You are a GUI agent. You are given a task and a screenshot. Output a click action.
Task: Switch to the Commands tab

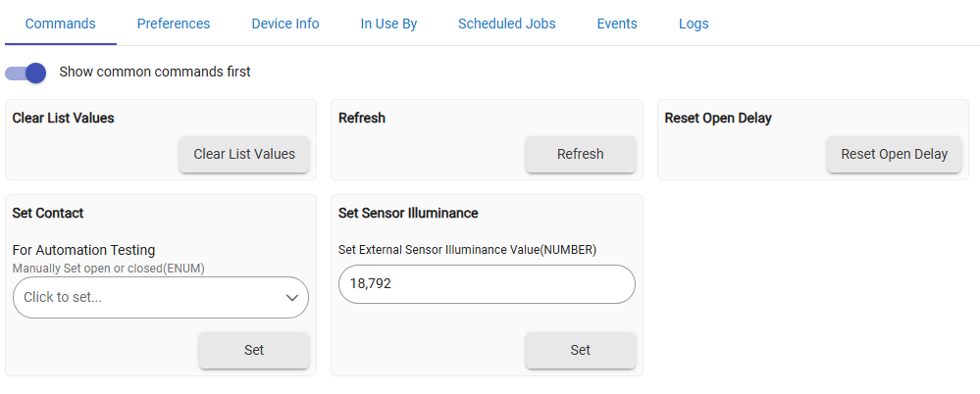pyautogui.click(x=60, y=24)
